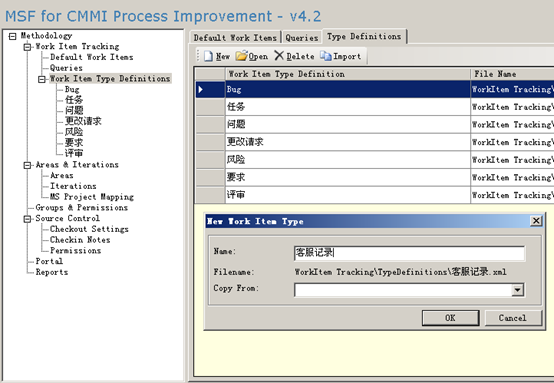Viewport: 554px width, 383px height.
Task: Collapse the Work Item Tracking node
Action: [x=27, y=47]
